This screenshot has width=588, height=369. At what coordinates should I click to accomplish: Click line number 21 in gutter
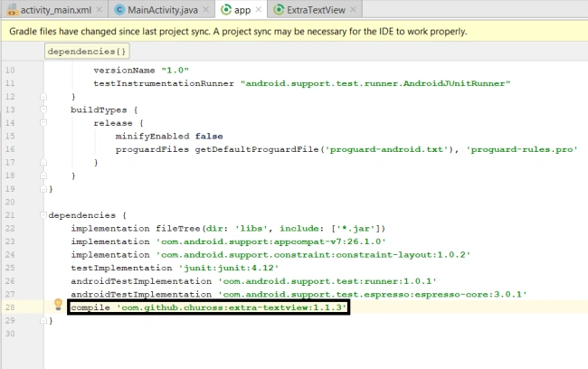(x=10, y=215)
